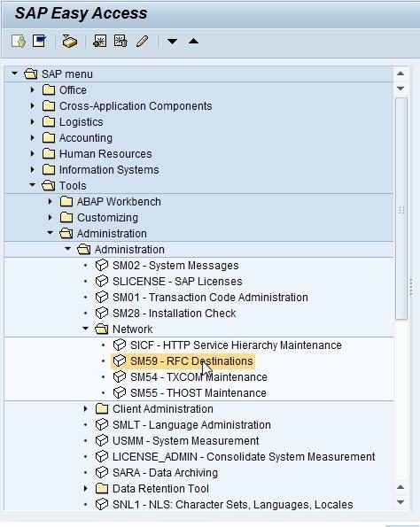Select USMM - System Measurement item
The width and height of the screenshot is (420, 527).
point(185,440)
